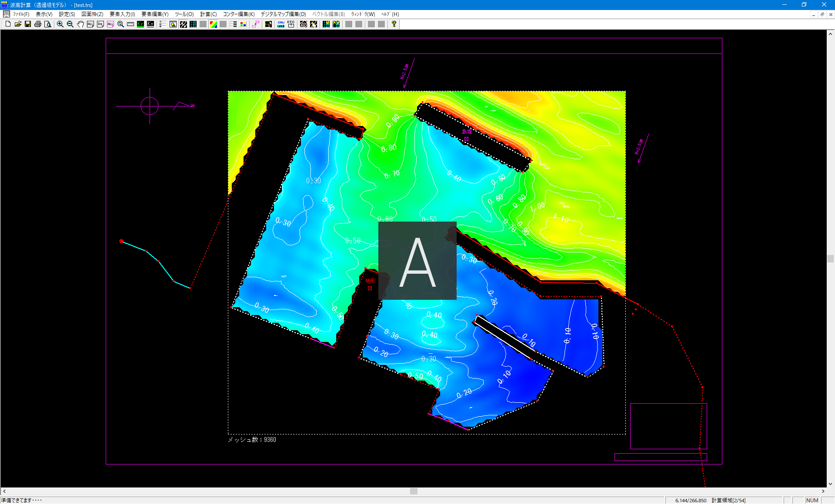Open the 設定(S) menu
Viewport: 835px width, 504px height.
pos(67,14)
